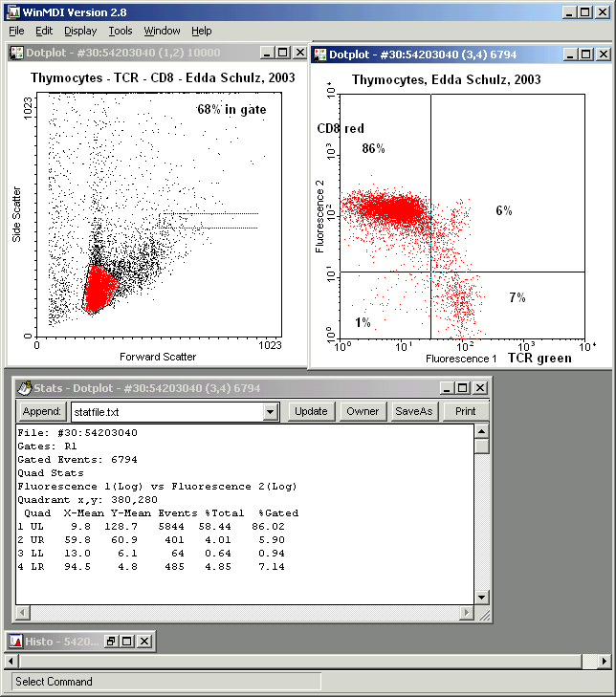Click the Stats window notepad icon
The image size is (616, 697).
24,388
